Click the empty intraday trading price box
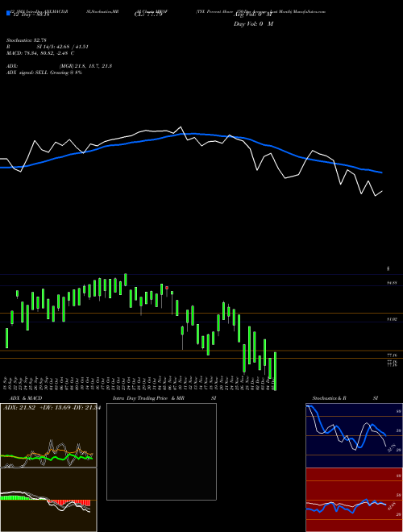 [161, 451]
